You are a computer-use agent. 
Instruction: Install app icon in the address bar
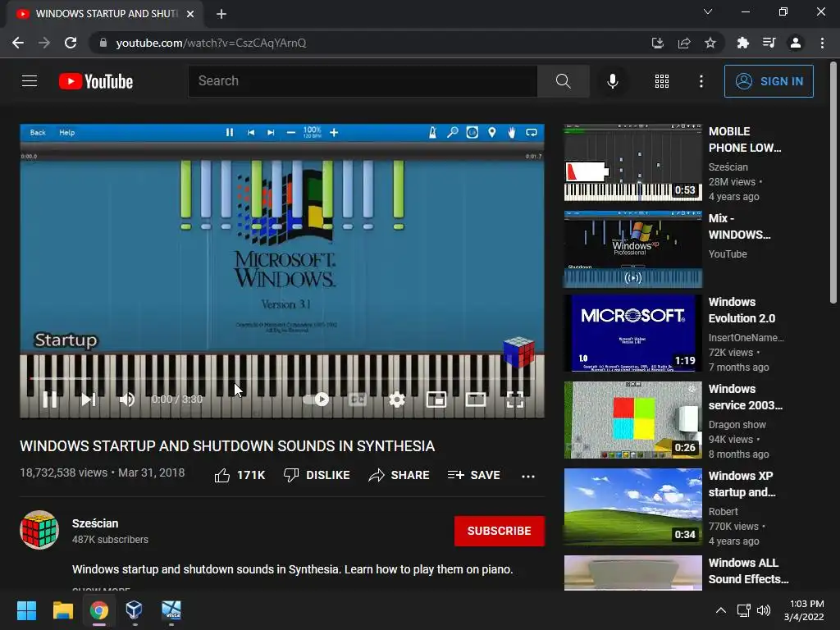click(657, 43)
